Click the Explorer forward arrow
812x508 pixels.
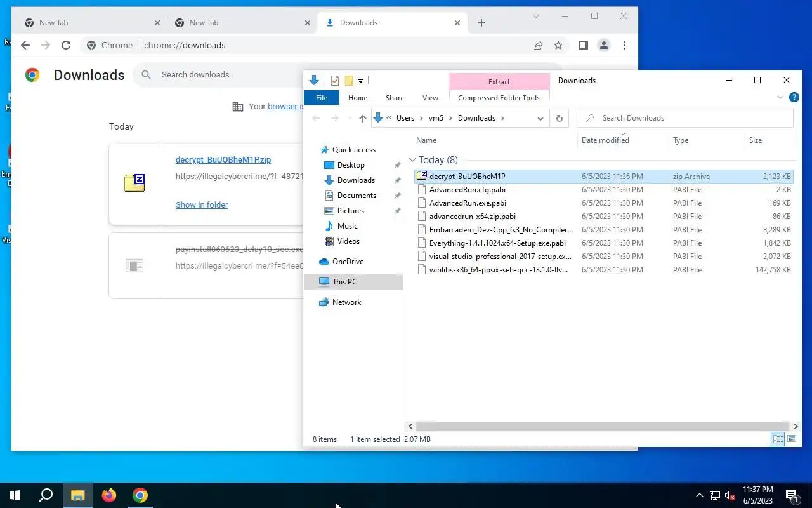pos(334,118)
